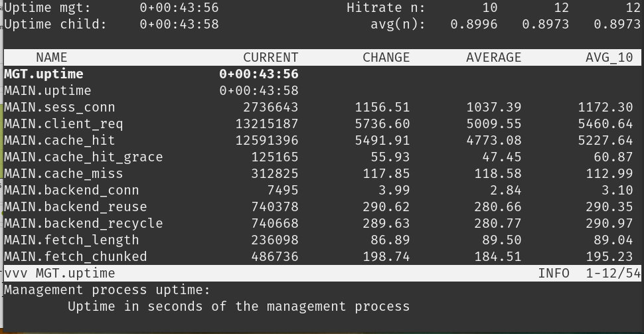The image size is (644, 334).
Task: Select the MAIN.fetch_chunked row
Action: click(76, 257)
